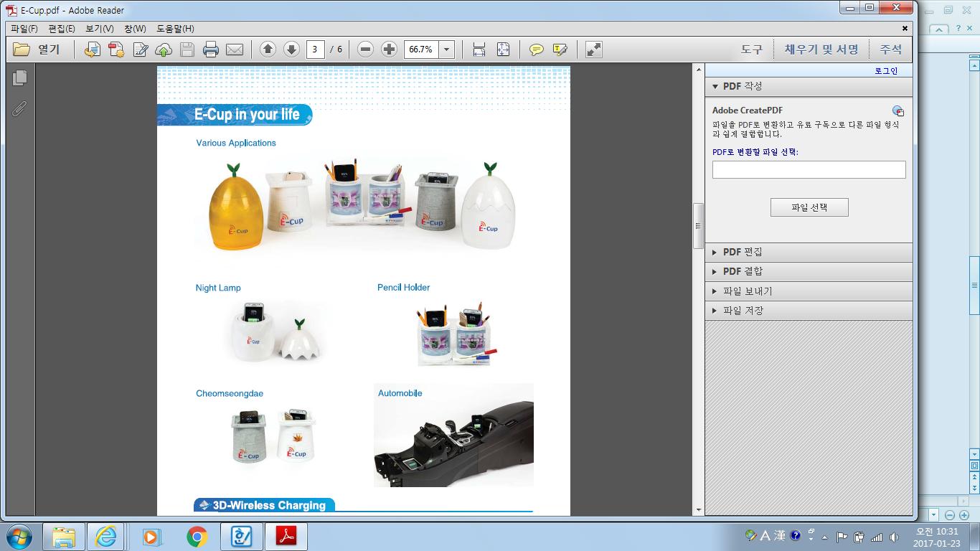
Task: Click the convert-to-PDF online toolbar icon
Action: [92, 50]
